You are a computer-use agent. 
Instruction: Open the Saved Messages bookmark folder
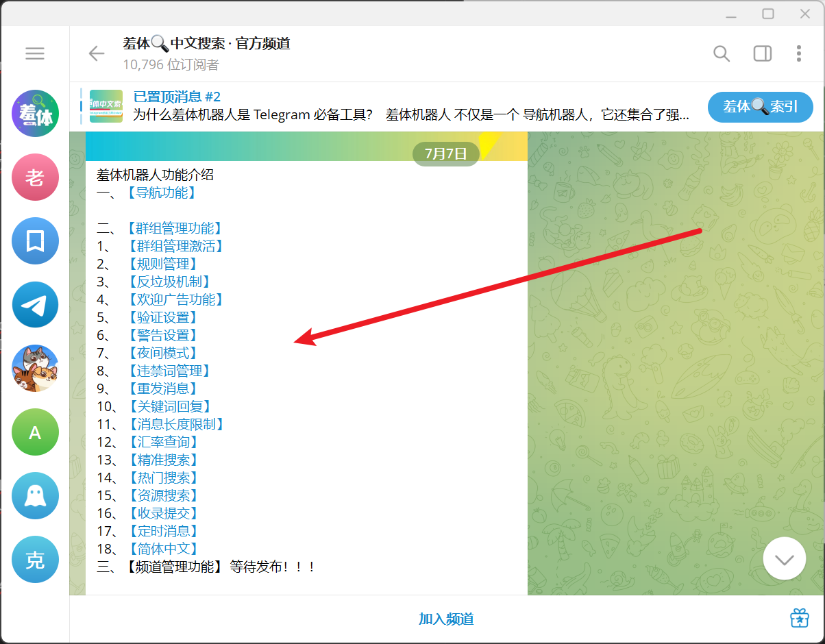coord(35,241)
